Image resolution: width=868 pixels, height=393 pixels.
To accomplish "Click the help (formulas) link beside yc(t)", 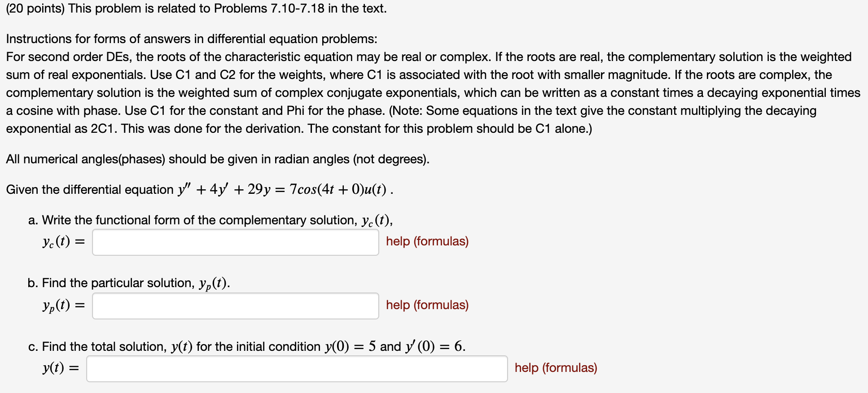I will 426,241.
